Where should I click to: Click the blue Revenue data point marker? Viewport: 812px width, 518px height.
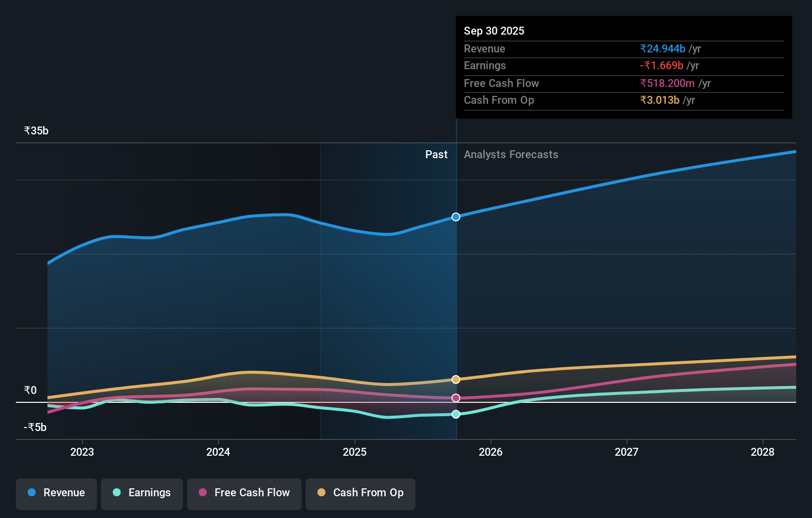click(x=455, y=216)
